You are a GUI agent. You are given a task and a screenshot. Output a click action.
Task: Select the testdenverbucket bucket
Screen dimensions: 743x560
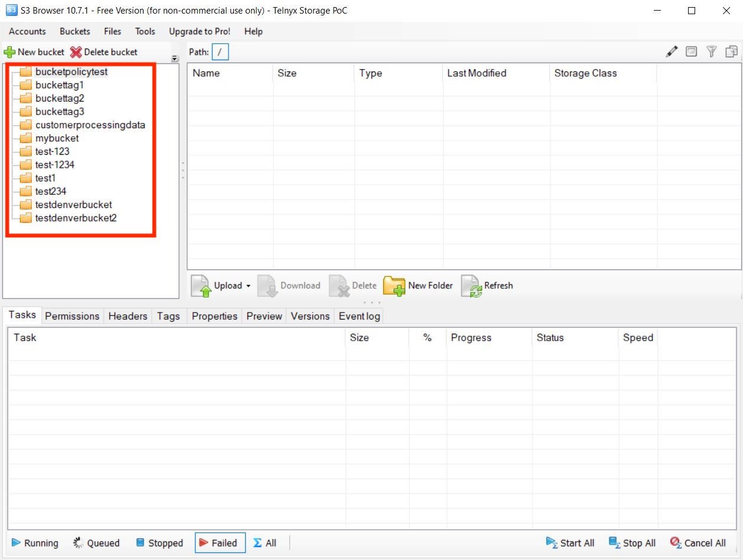pyautogui.click(x=73, y=204)
